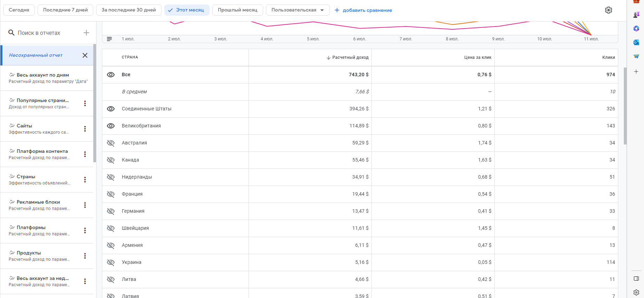Click Соединенные Штаты income 394,26 $
The height and width of the screenshot is (298, 644).
(x=359, y=109)
